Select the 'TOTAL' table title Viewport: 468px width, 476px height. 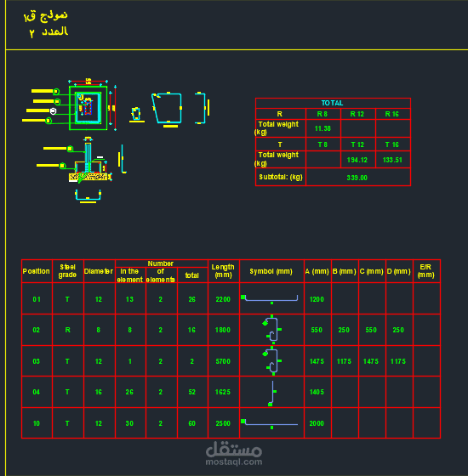333,103
